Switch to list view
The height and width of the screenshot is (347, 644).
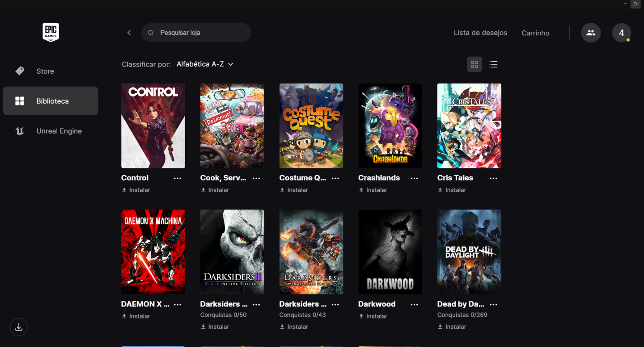click(x=493, y=64)
